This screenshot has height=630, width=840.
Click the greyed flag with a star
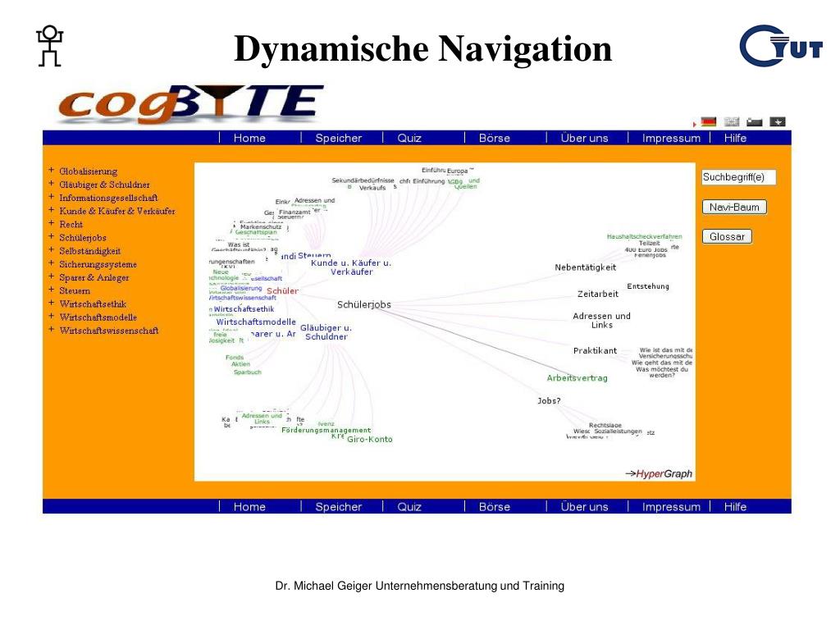pyautogui.click(x=778, y=121)
